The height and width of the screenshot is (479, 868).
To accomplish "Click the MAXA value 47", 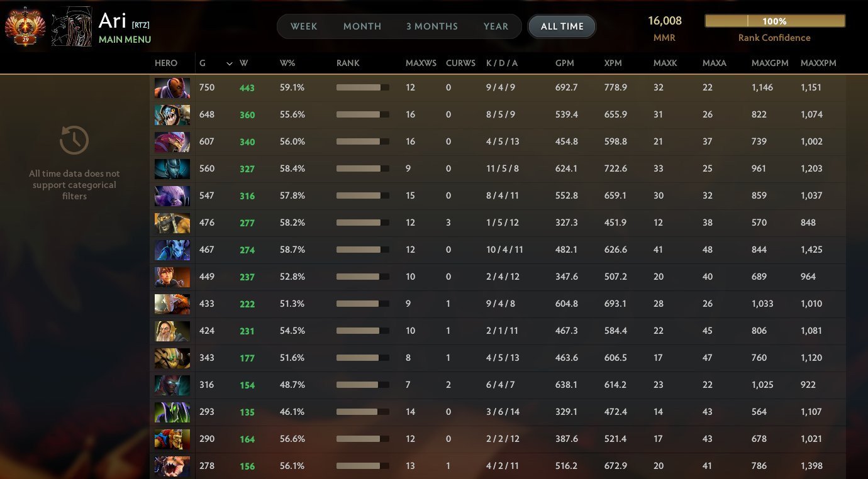I will [708, 358].
